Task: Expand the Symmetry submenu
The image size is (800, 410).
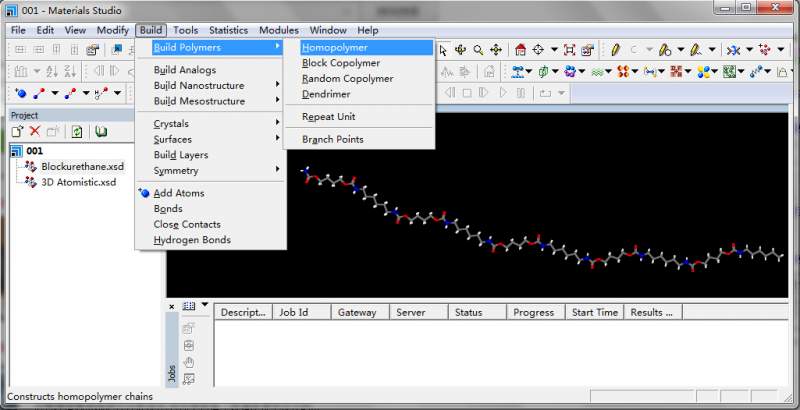Action: pyautogui.click(x=211, y=170)
